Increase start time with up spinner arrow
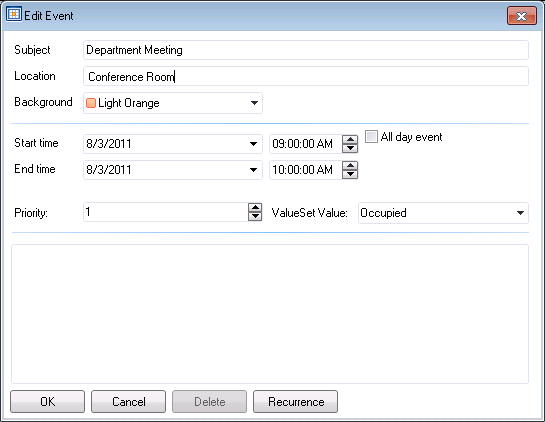 click(x=350, y=139)
